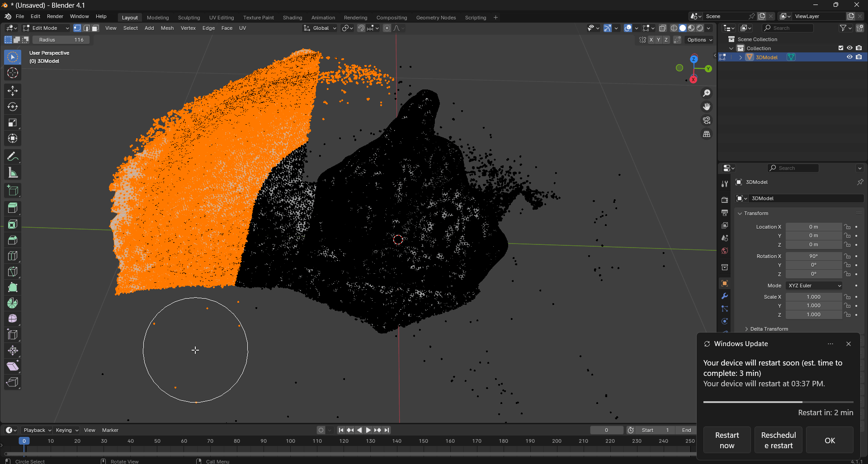Viewport: 868px width, 464px height.
Task: Toggle the camera view icon
Action: [x=707, y=120]
